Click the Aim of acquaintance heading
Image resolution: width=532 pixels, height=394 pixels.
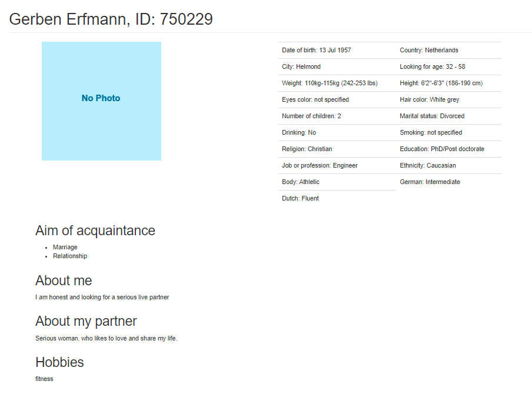95,231
